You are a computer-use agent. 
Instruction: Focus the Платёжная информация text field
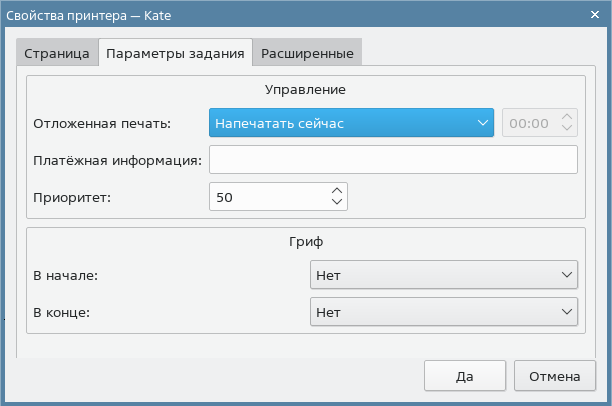pos(393,160)
